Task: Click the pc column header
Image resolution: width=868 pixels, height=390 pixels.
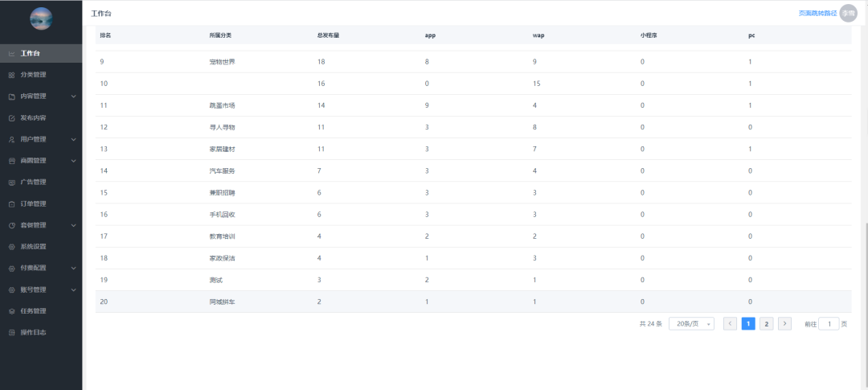Action: point(751,35)
